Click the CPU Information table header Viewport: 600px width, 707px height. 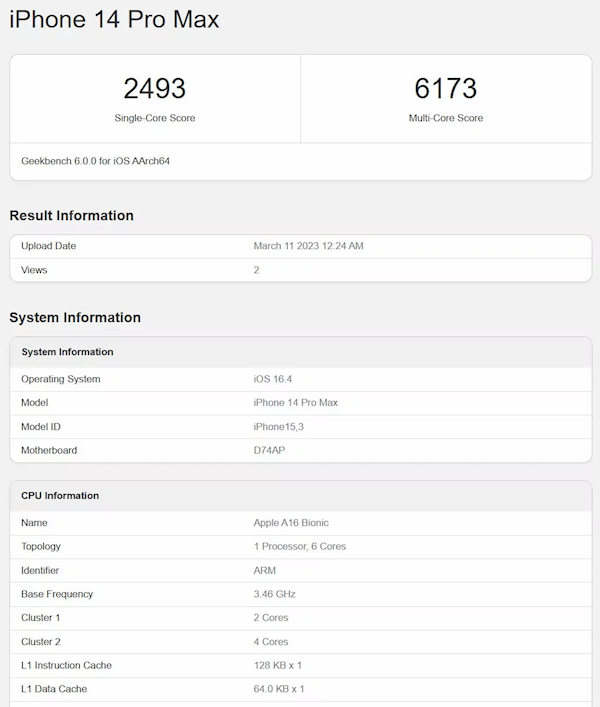[x=60, y=496]
